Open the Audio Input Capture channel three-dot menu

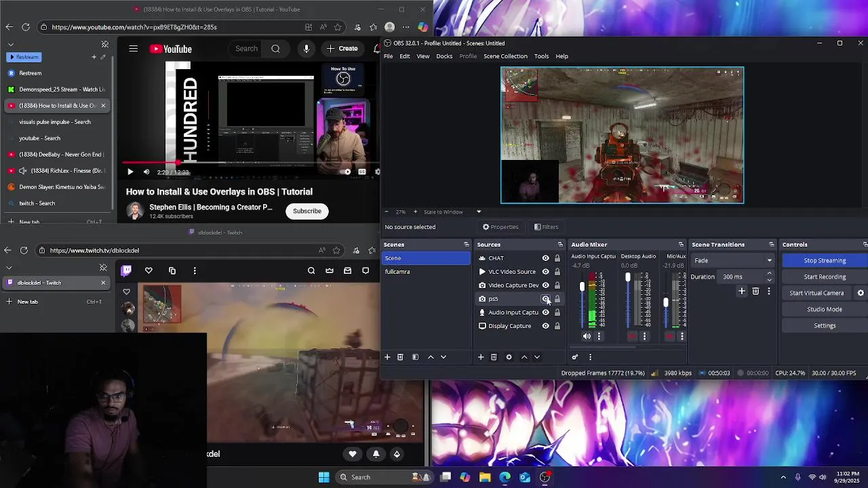coord(599,336)
